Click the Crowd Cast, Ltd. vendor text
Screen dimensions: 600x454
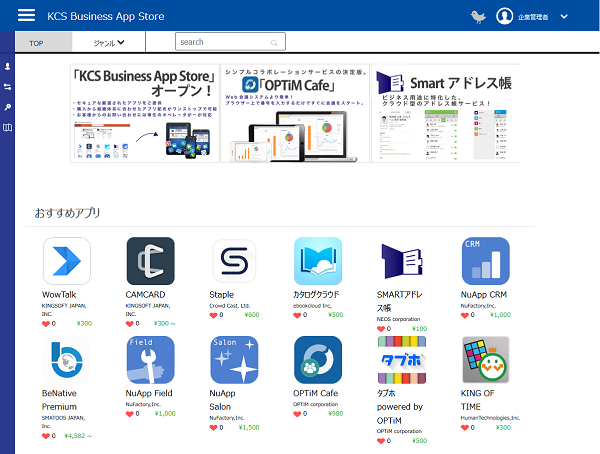230,306
